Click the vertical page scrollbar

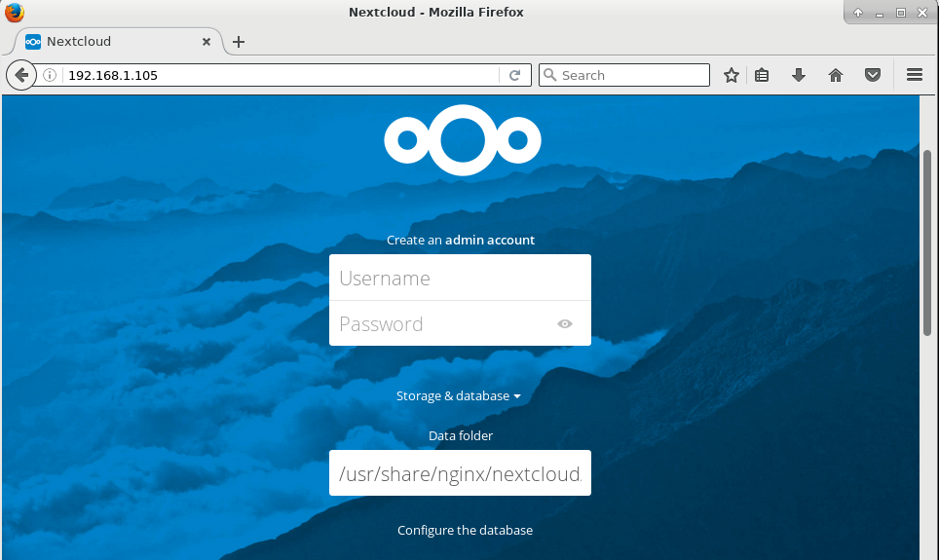click(927, 243)
